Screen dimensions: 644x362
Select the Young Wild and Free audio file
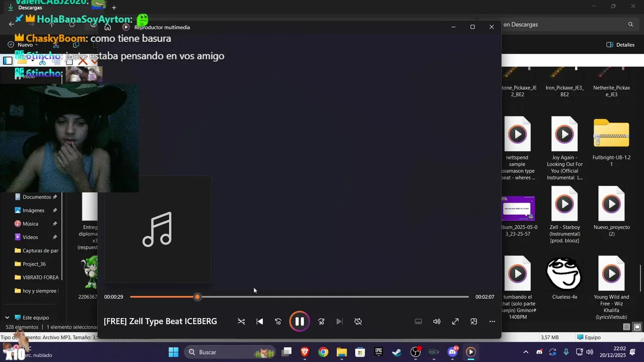pyautogui.click(x=611, y=288)
